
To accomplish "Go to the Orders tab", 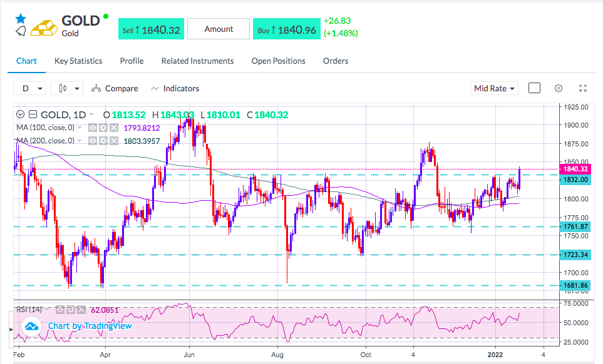I will tap(336, 61).
